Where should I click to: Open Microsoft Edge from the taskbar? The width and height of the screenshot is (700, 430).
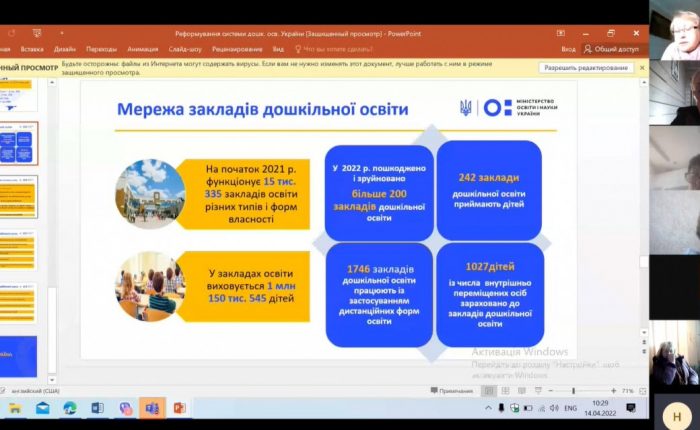pyautogui.click(x=70, y=408)
